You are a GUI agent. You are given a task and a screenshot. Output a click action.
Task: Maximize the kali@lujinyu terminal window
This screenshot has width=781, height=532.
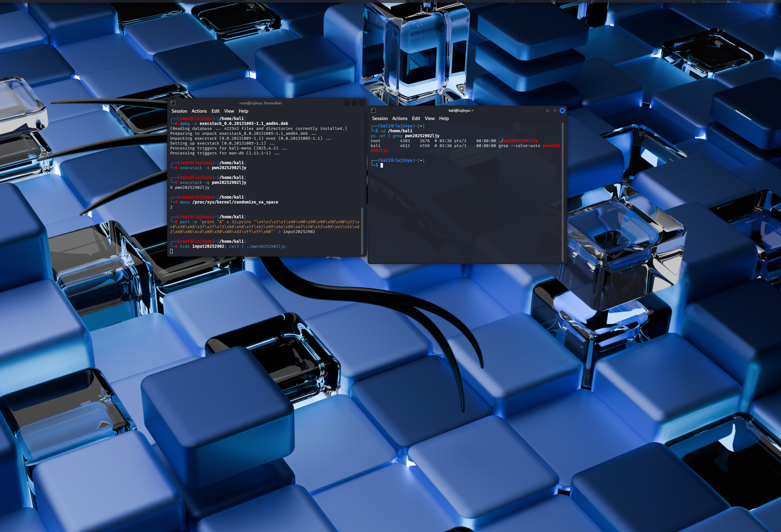tap(555, 111)
